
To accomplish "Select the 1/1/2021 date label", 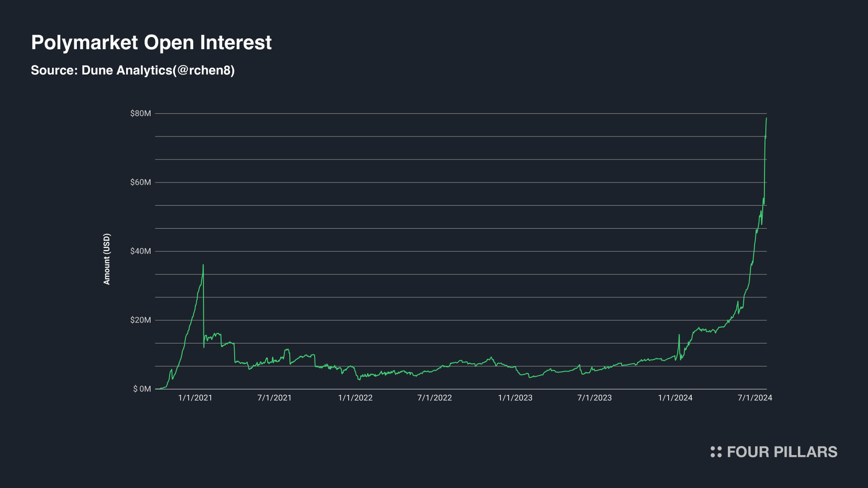I will 195,398.
